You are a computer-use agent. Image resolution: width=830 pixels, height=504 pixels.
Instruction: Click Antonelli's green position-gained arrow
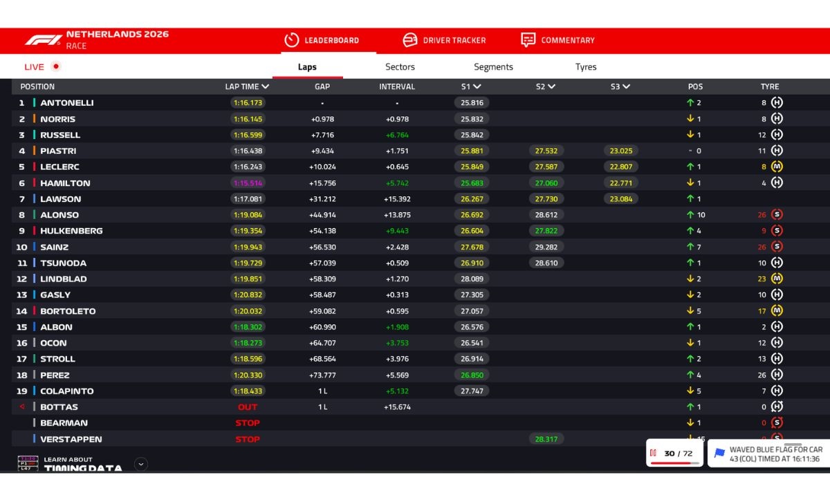click(x=690, y=102)
